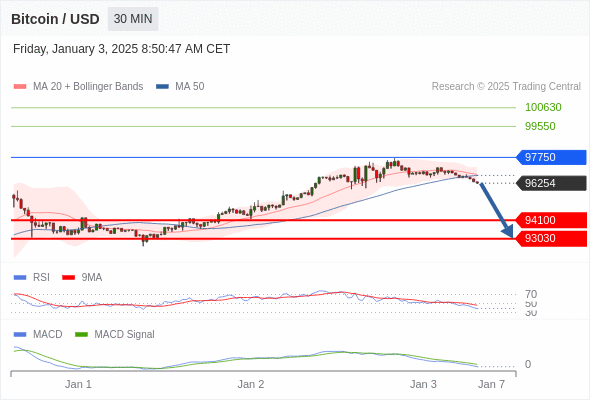
Task: Click the blue 97750 pivot price tag
Action: (551, 157)
